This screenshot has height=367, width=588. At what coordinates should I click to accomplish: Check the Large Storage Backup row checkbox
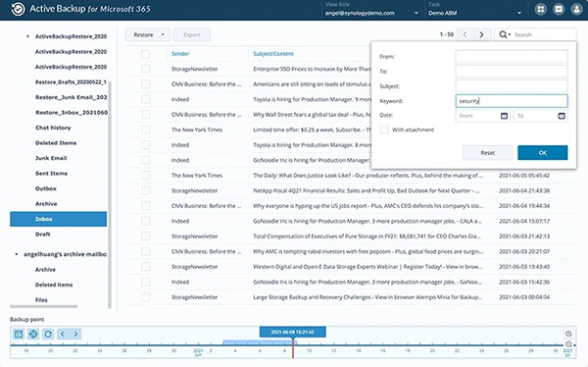[x=145, y=297]
